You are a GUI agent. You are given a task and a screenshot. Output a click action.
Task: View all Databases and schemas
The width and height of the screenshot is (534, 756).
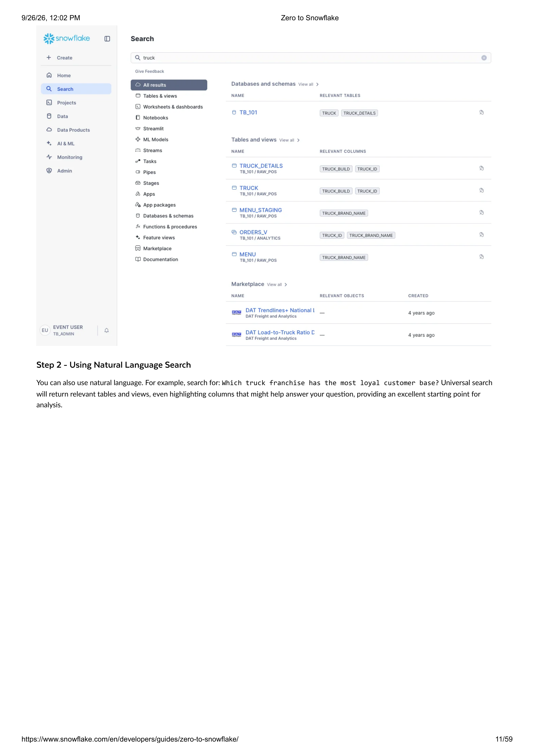[308, 84]
